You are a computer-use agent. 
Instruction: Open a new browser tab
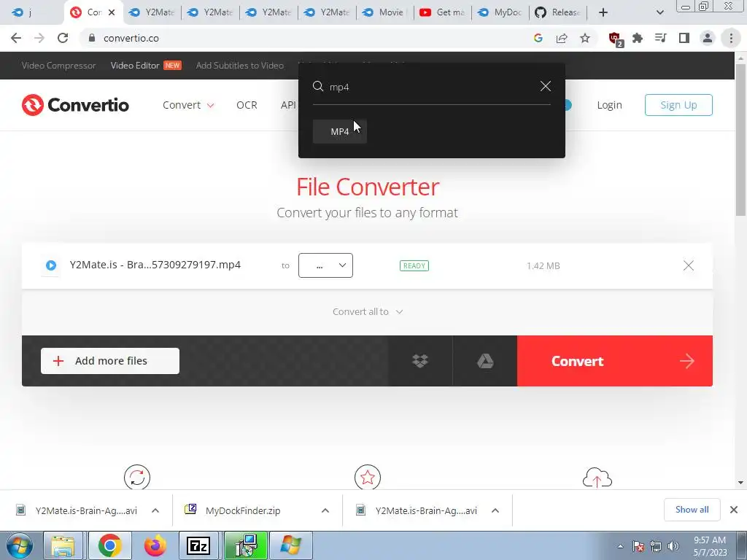(x=603, y=12)
